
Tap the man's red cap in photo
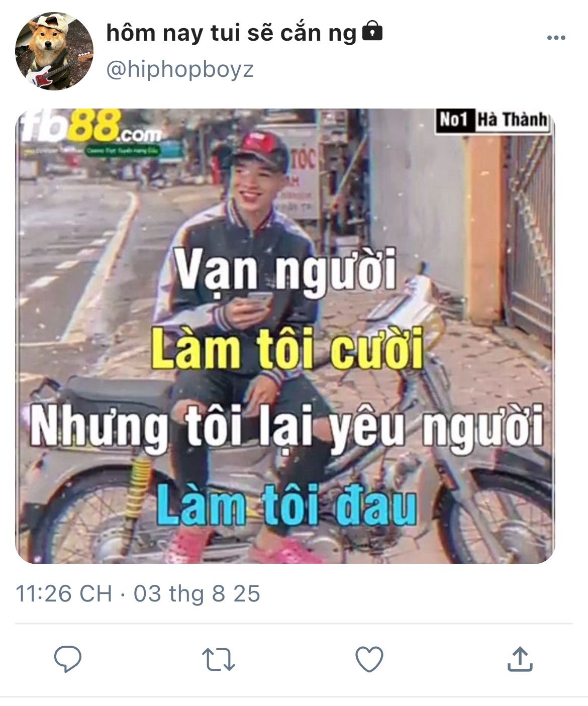pos(260,147)
